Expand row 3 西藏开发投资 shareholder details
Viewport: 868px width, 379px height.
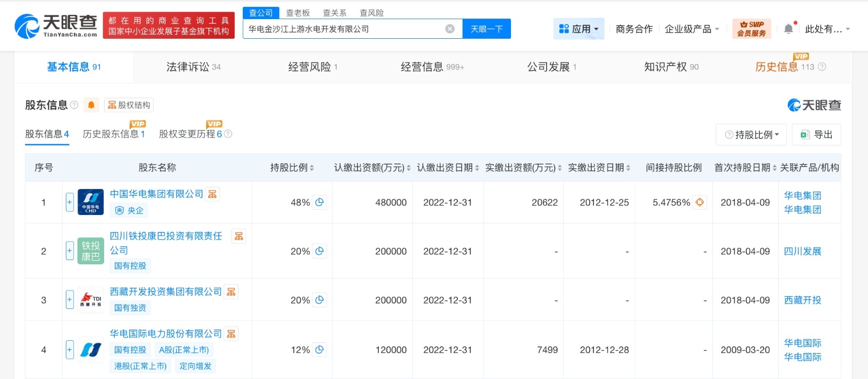click(x=70, y=300)
